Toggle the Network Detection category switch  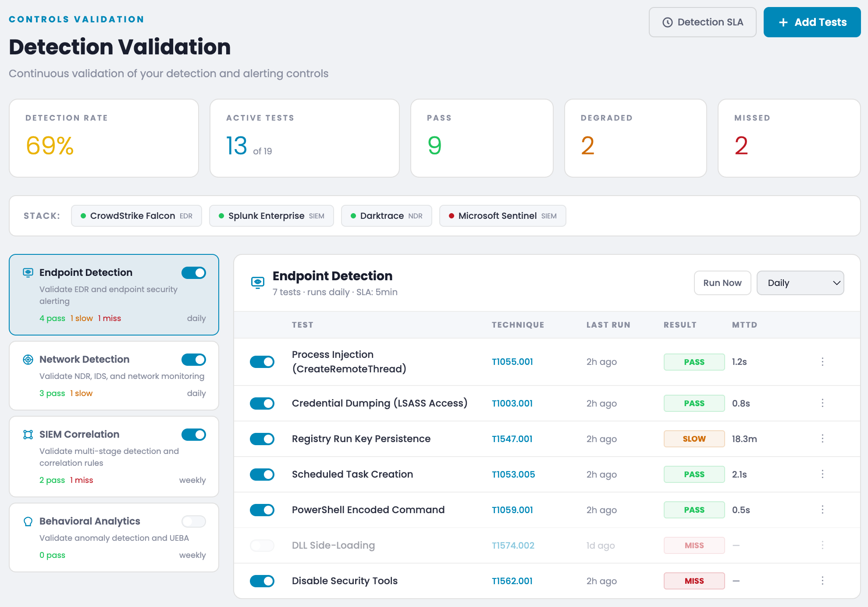click(x=194, y=360)
